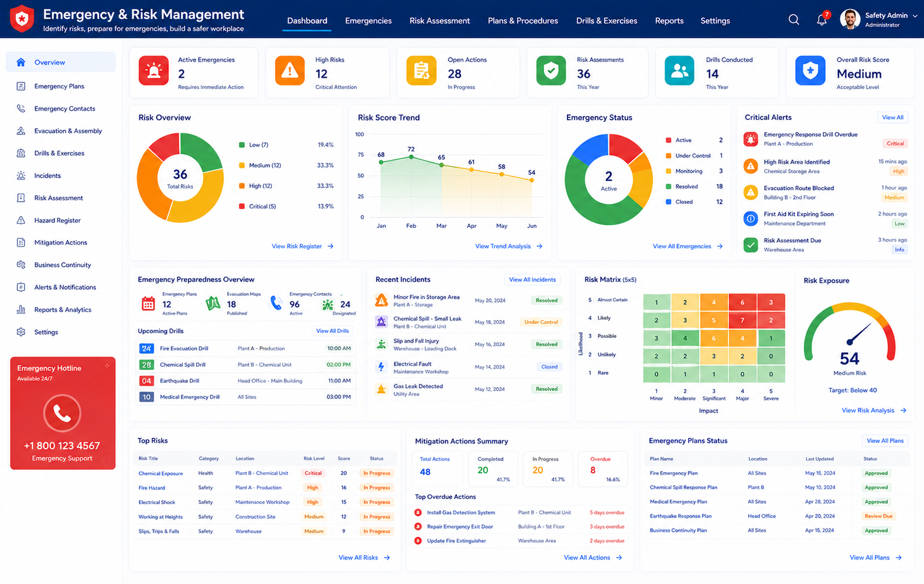Click the High Risks warning triangle icon

click(x=290, y=71)
